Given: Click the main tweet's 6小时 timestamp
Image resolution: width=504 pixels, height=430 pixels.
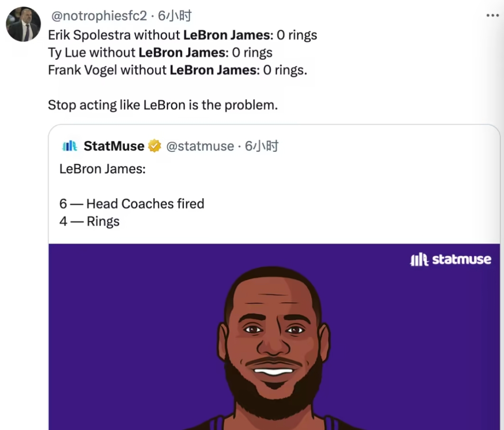Looking at the screenshot, I should [174, 16].
